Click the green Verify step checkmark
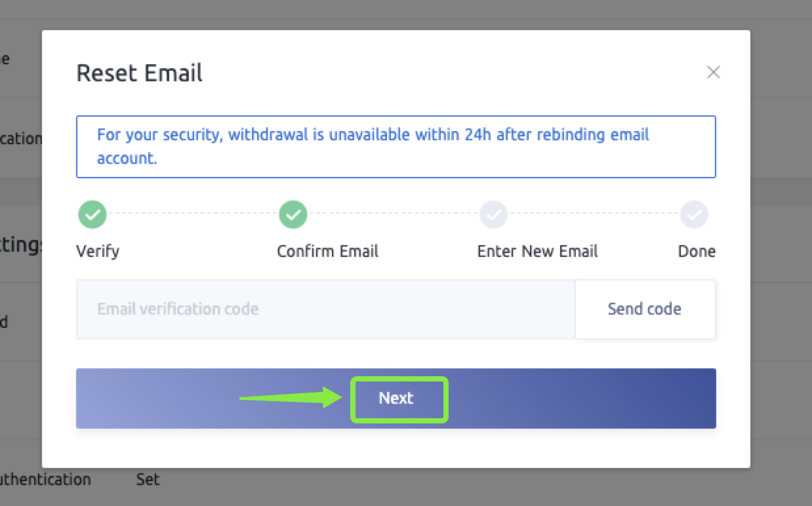This screenshot has width=812, height=506. tap(92, 214)
